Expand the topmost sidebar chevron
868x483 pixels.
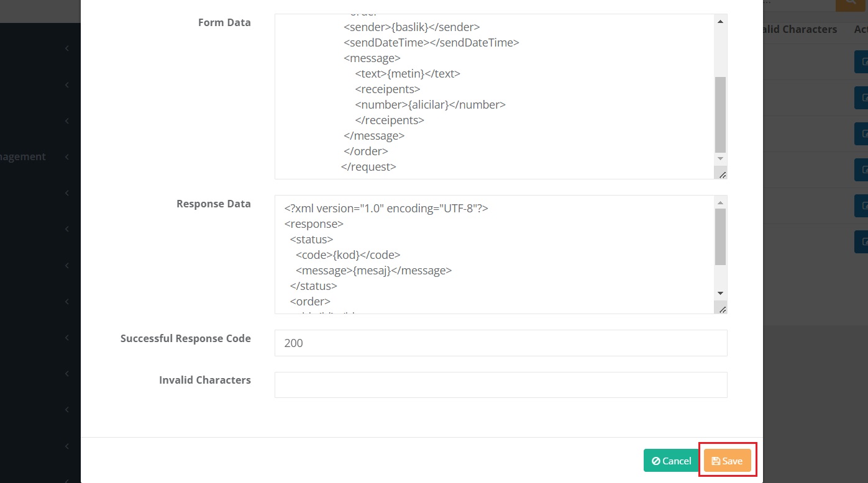(67, 49)
